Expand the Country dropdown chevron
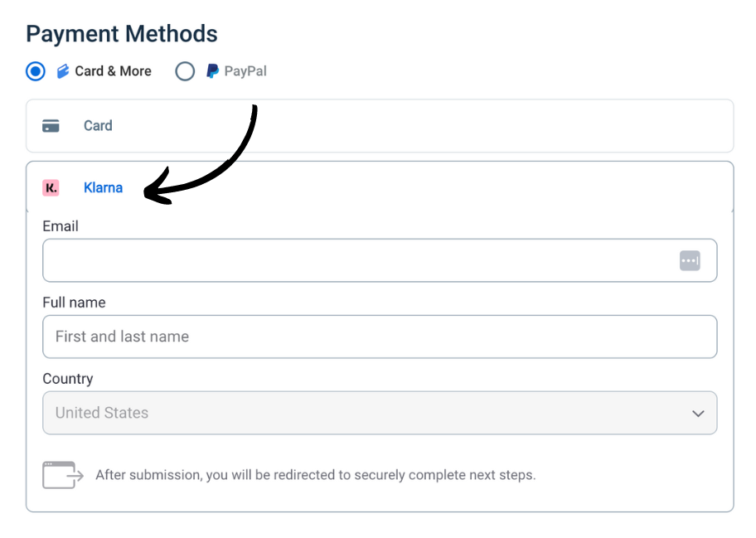Image resolution: width=756 pixels, height=538 pixels. tap(698, 413)
